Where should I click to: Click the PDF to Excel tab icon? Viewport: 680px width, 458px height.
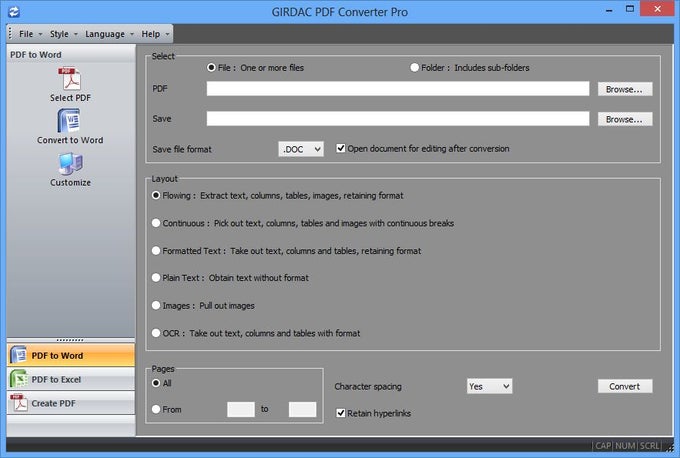click(x=18, y=379)
